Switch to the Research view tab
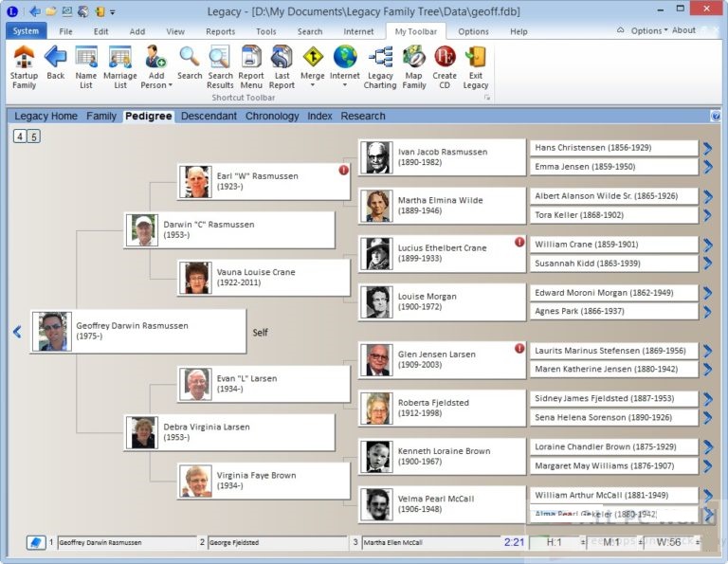 coord(363,116)
